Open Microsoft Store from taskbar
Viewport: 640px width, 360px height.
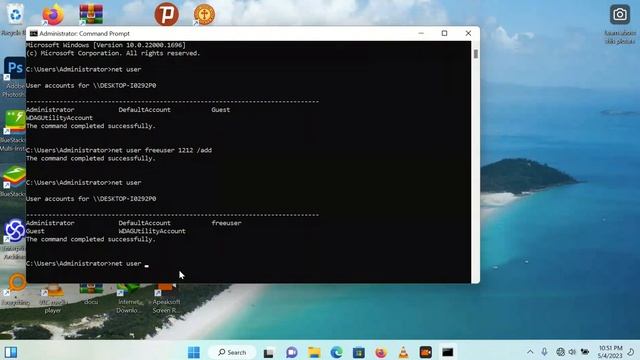pos(358,352)
